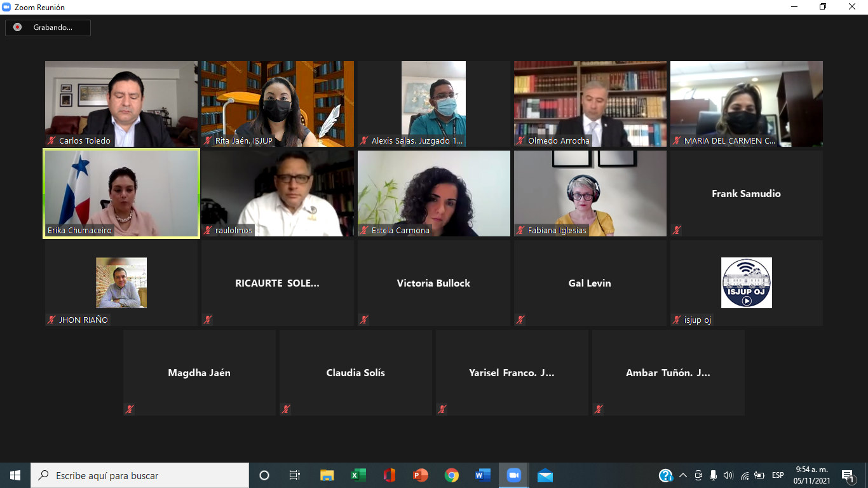The width and height of the screenshot is (868, 488).
Task: Click muted mic icon on Carlos Toledo
Action: coord(51,141)
